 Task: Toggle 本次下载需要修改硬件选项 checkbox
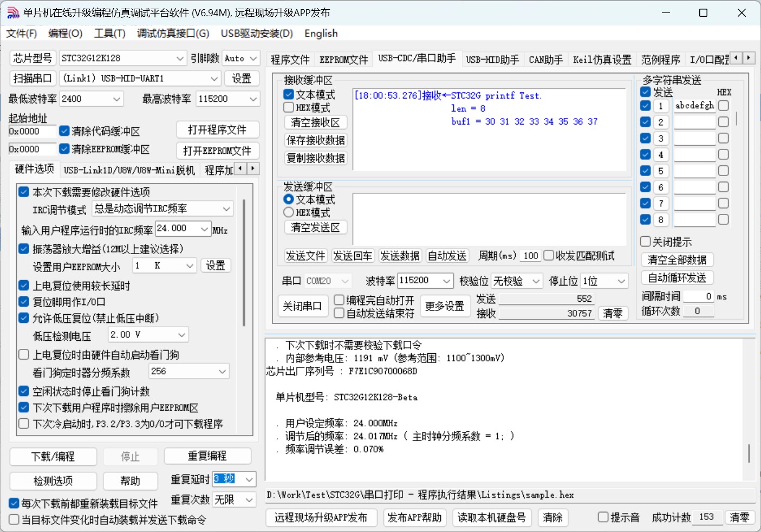click(24, 192)
